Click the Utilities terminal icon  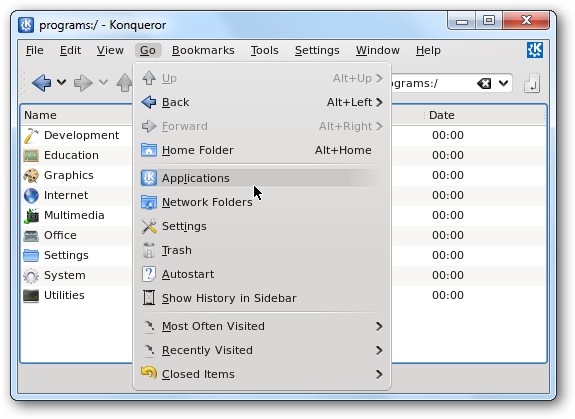click(31, 295)
